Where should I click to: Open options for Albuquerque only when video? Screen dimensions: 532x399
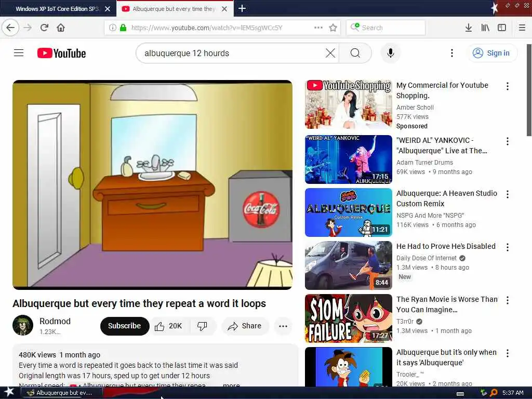[x=508, y=353]
